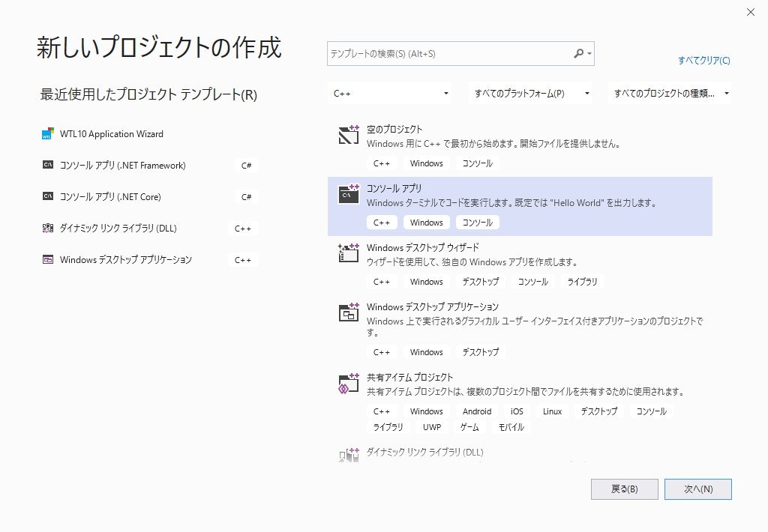Click the .NET Core console app icon
The height and width of the screenshot is (532, 768).
(47, 196)
